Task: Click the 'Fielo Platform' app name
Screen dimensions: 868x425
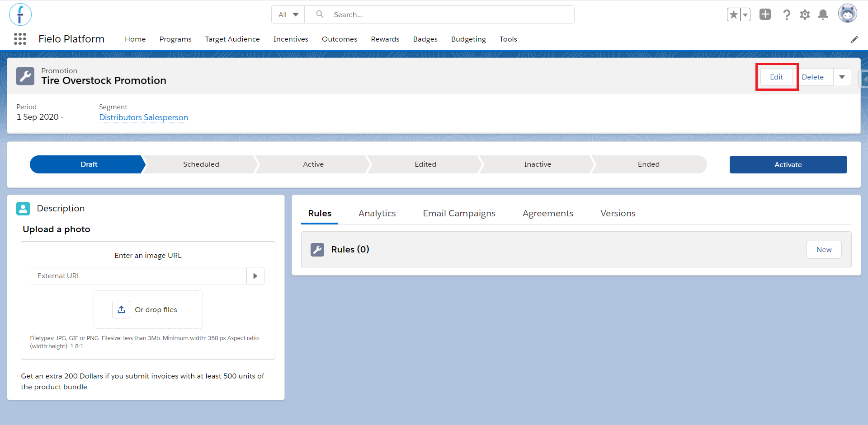Action: (x=71, y=39)
